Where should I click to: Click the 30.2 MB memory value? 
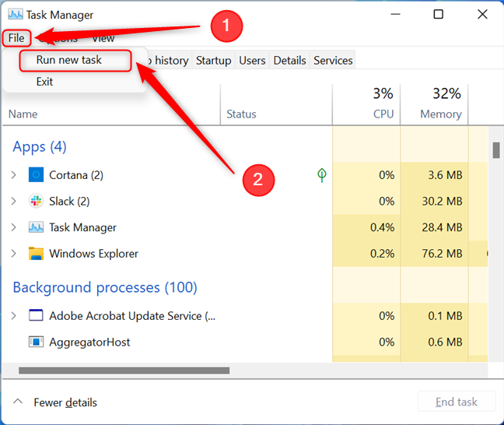pyautogui.click(x=442, y=201)
